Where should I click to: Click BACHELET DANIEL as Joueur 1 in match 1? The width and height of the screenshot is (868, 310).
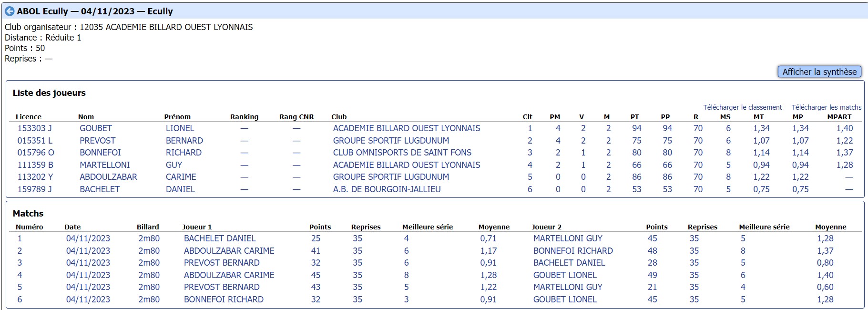click(x=220, y=238)
